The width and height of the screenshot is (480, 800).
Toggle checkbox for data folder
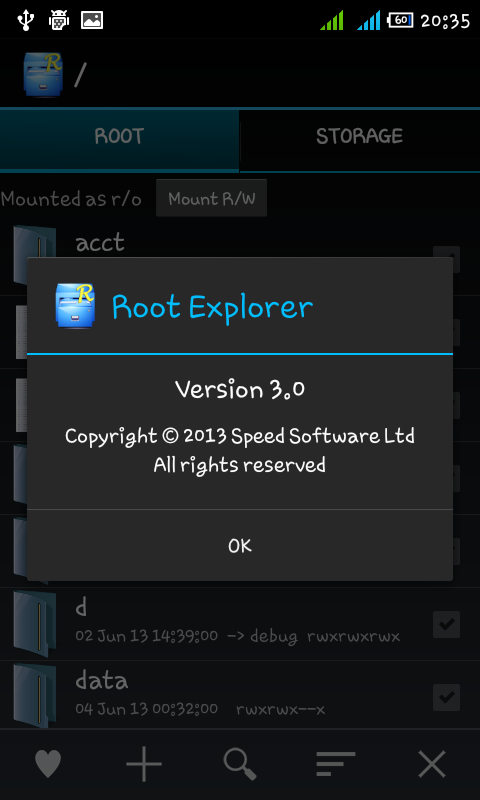click(x=446, y=697)
